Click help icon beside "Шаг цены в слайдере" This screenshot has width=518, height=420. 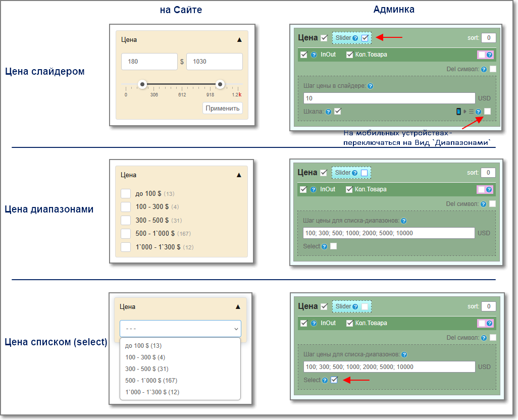click(371, 86)
